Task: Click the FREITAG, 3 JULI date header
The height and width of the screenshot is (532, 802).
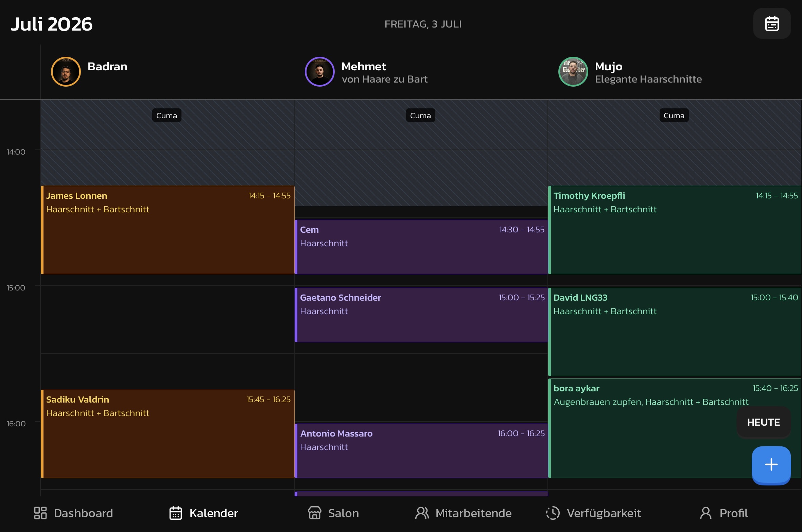Action: click(x=423, y=24)
